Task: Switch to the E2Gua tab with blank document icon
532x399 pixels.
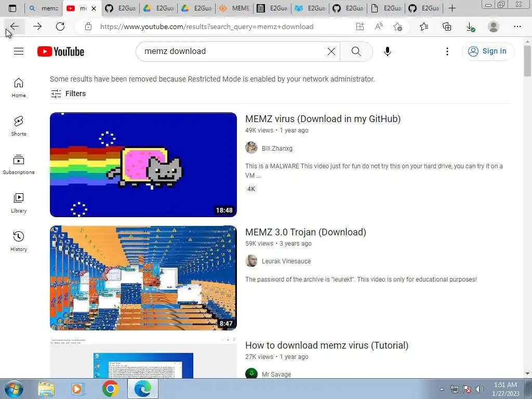Action: (x=386, y=8)
